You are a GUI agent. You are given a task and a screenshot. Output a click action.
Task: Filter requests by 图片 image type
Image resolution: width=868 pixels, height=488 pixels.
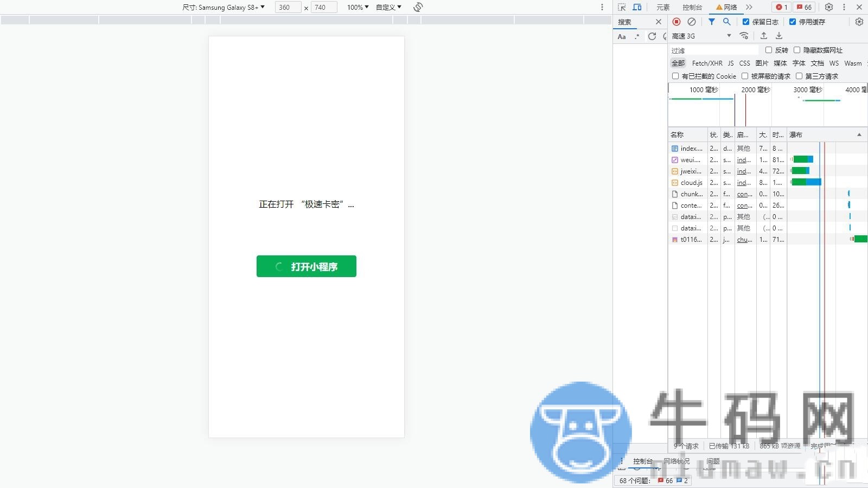click(762, 63)
